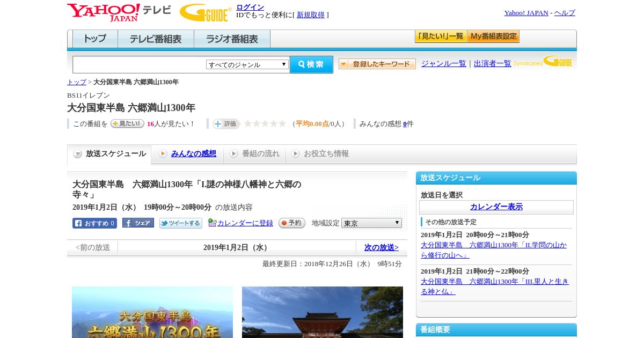Screen dimensions: 644x338
Task: Click the calendar icon beside カレンダーに登録
Action: point(212,223)
